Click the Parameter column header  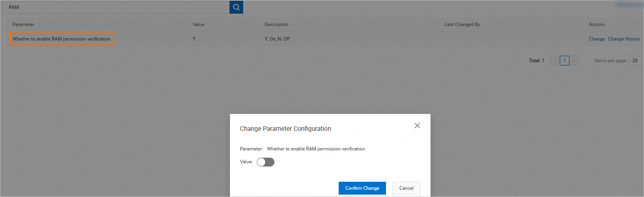pos(23,24)
